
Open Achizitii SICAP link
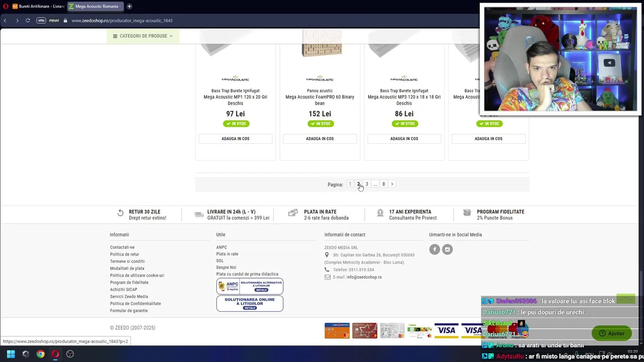coord(124,290)
